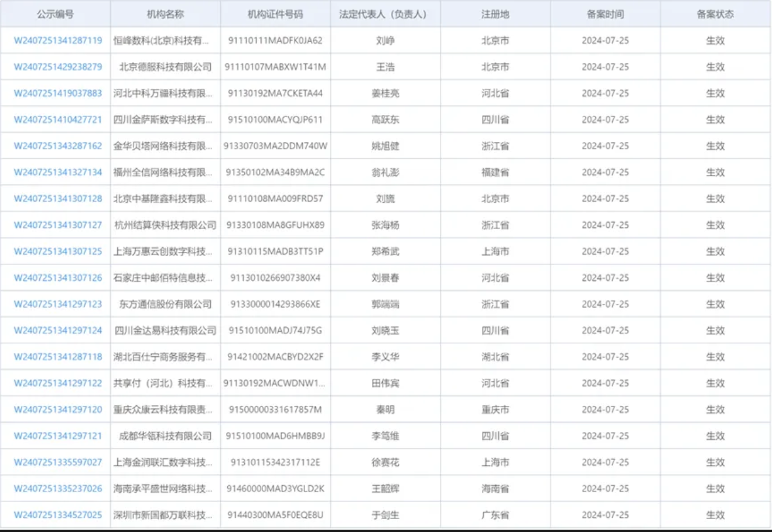Select filing number W2407251410427721
772x532 pixels.
(58, 120)
